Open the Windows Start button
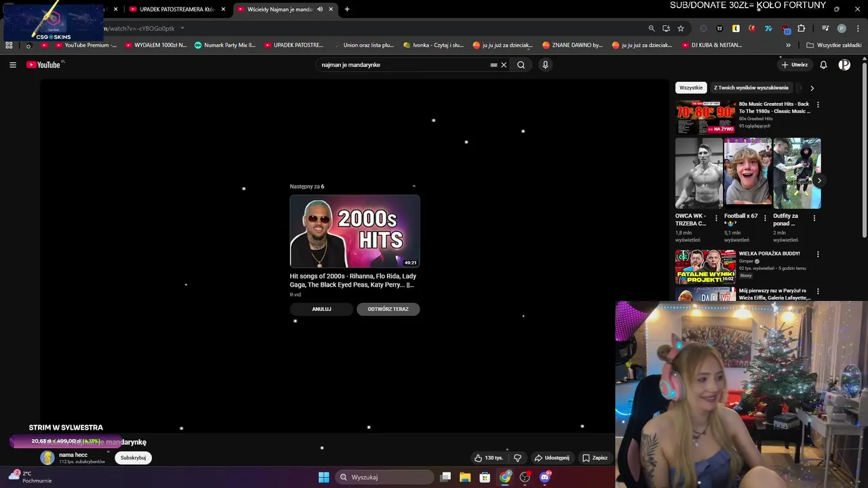This screenshot has width=868, height=488. tap(324, 477)
